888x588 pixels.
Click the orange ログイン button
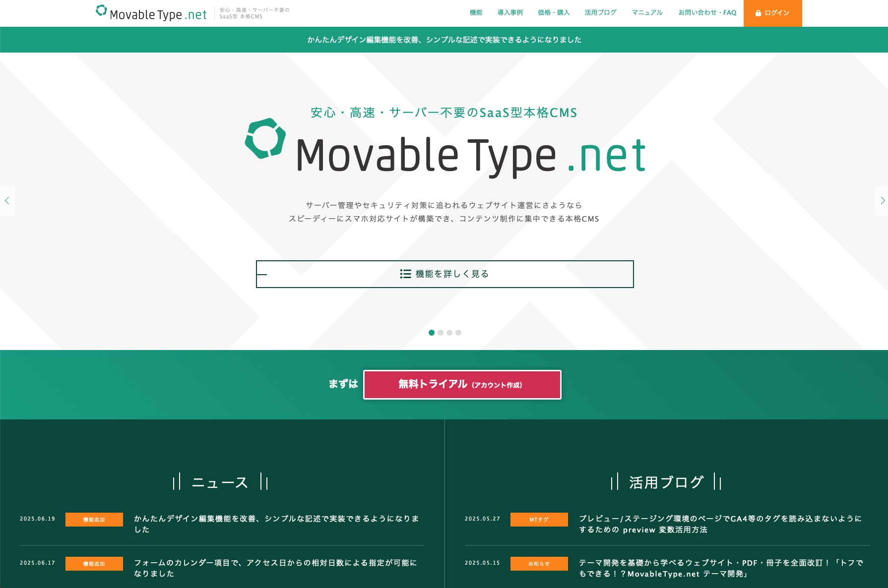[x=772, y=13]
